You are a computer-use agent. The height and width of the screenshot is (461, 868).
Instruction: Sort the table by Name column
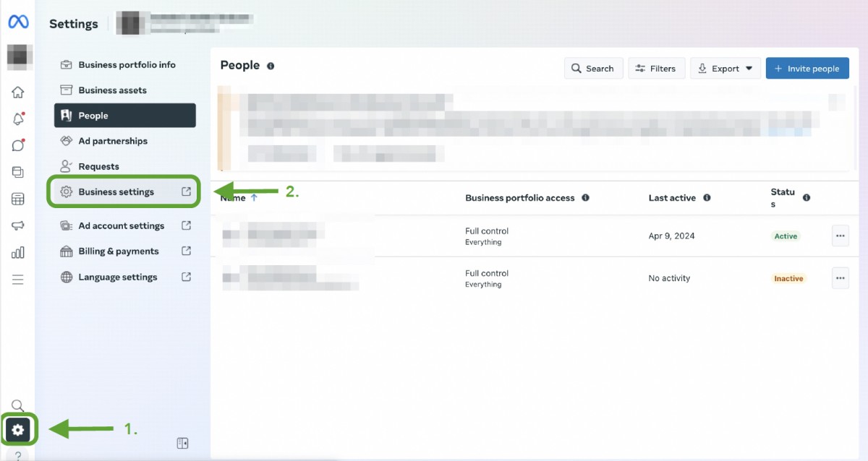pyautogui.click(x=233, y=198)
